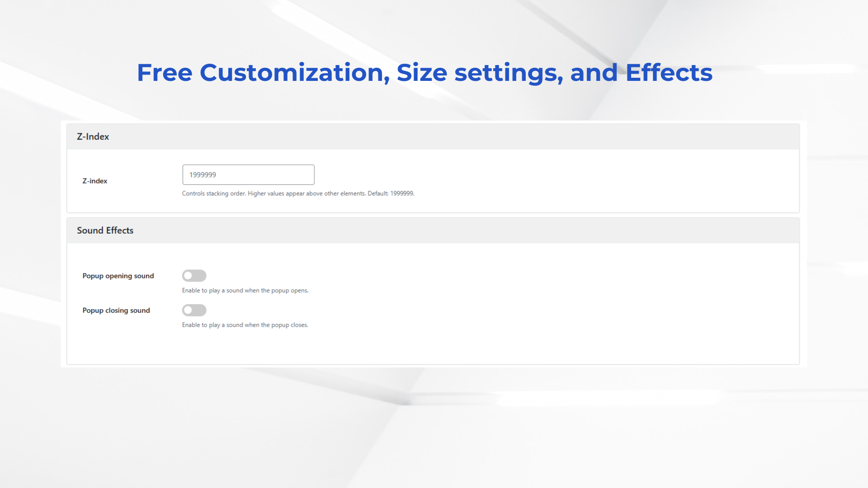Screen dimensions: 868x488
Task: Click the 1999999 value inside the Z-index box
Action: pyautogui.click(x=203, y=175)
